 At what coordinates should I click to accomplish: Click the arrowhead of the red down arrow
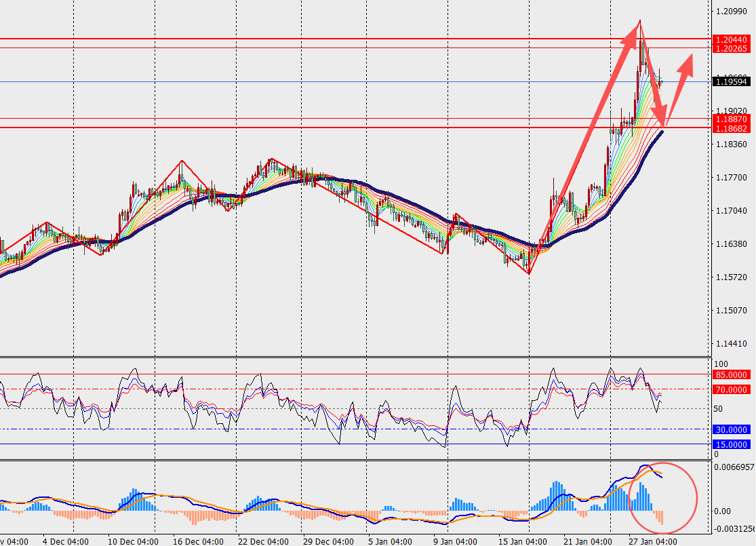tap(664, 122)
